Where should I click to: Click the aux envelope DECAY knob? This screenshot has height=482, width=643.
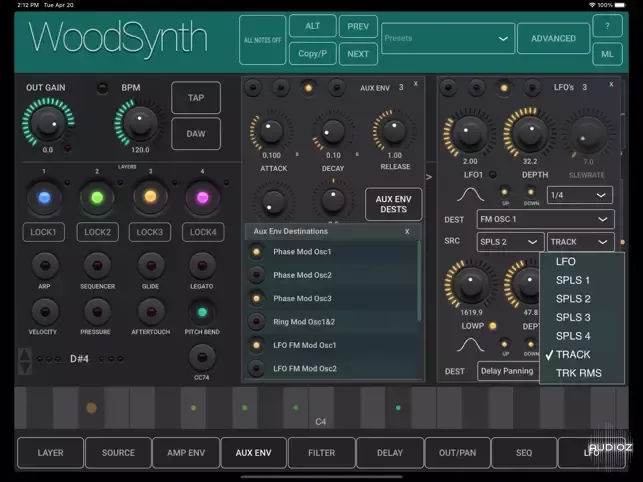click(x=333, y=131)
